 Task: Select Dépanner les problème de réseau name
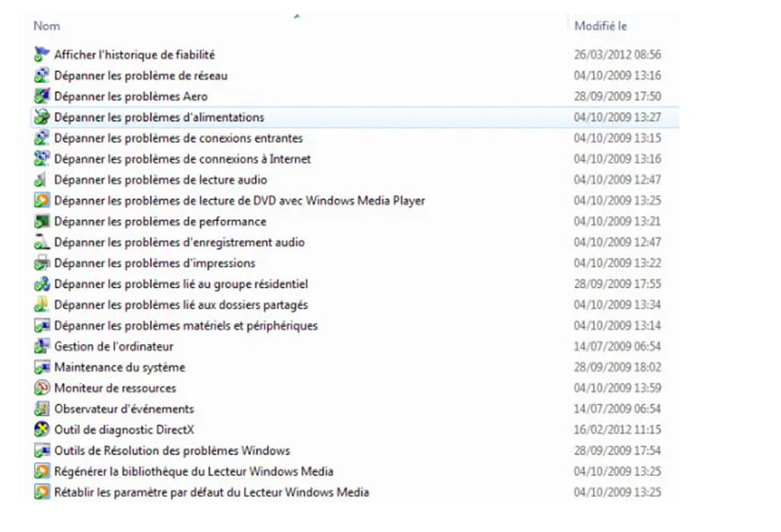141,75
